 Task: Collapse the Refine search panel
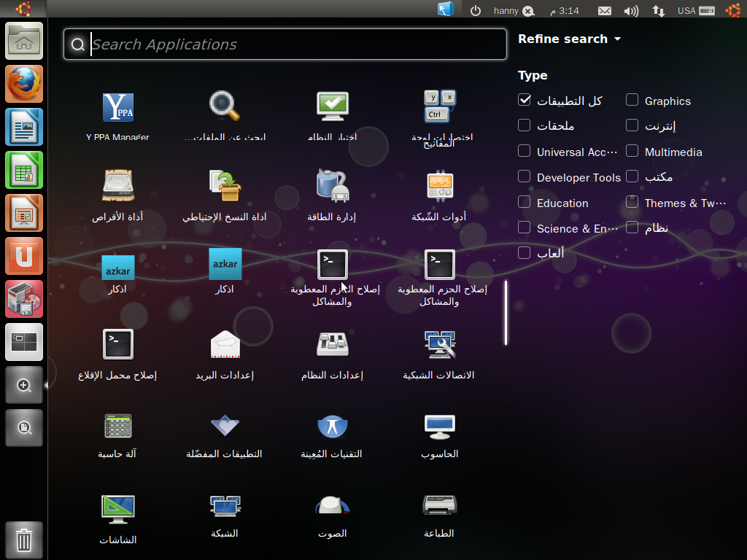(x=568, y=39)
